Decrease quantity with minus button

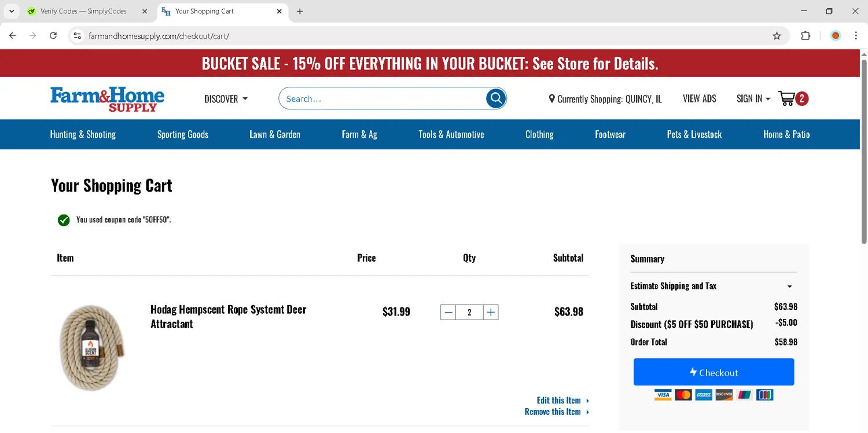click(448, 313)
